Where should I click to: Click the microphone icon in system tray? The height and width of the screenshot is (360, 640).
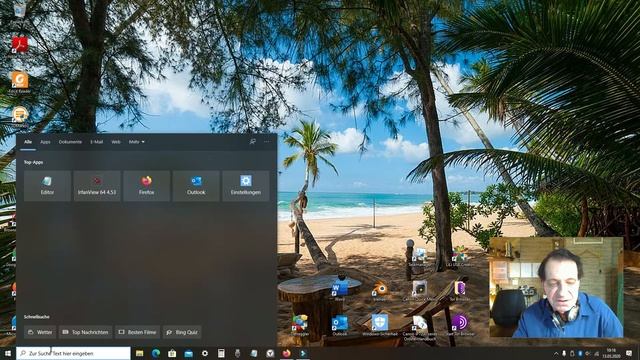(564, 353)
